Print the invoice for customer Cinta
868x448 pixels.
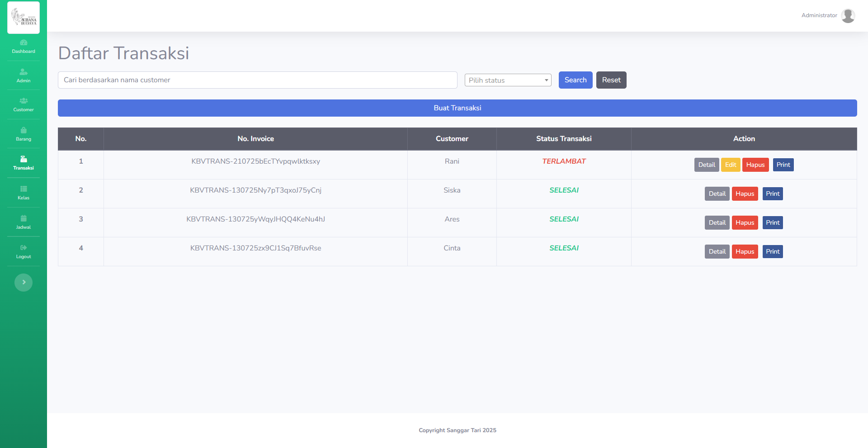click(772, 252)
